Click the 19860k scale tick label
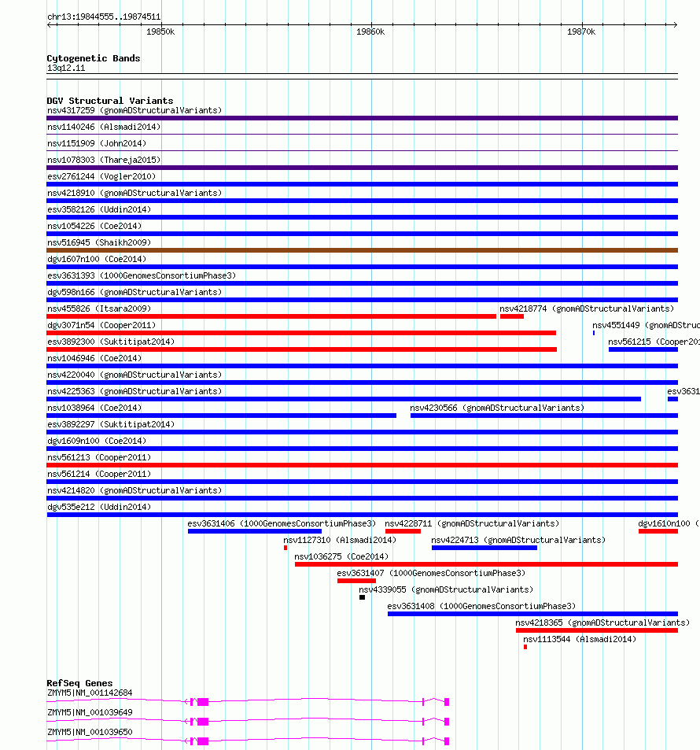The height and width of the screenshot is (750, 700). tap(370, 31)
